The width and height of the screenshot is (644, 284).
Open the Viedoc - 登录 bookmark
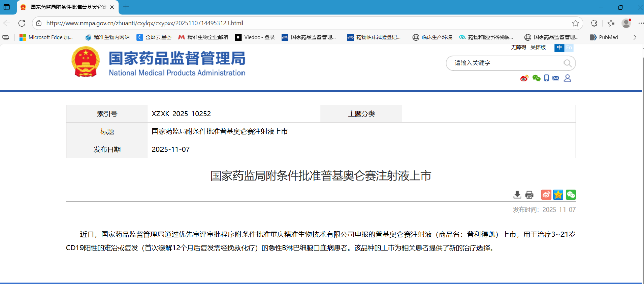[255, 37]
